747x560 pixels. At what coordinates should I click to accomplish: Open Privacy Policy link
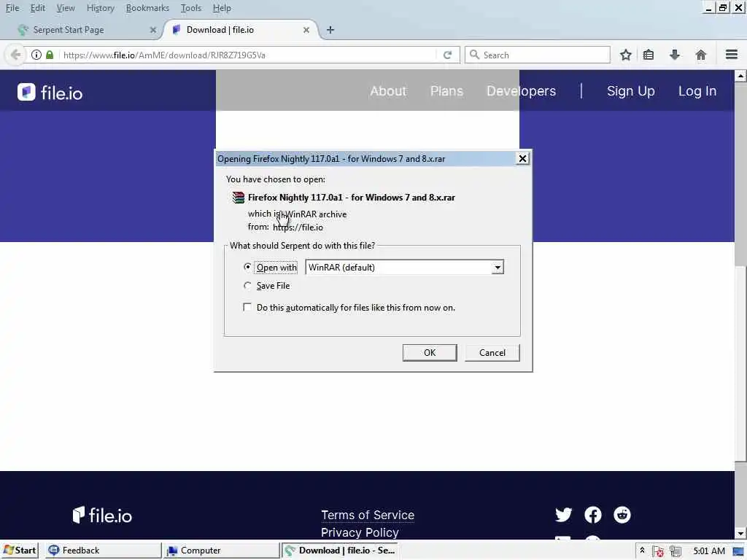tap(360, 532)
